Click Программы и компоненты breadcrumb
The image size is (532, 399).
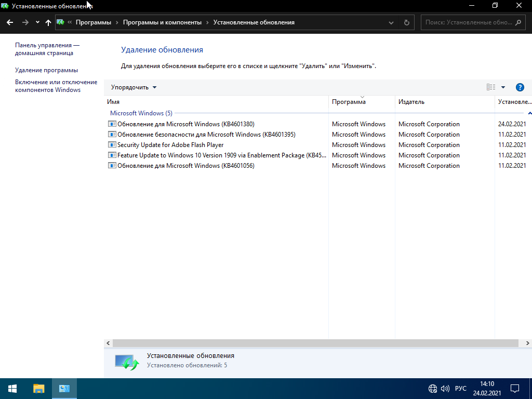point(162,22)
